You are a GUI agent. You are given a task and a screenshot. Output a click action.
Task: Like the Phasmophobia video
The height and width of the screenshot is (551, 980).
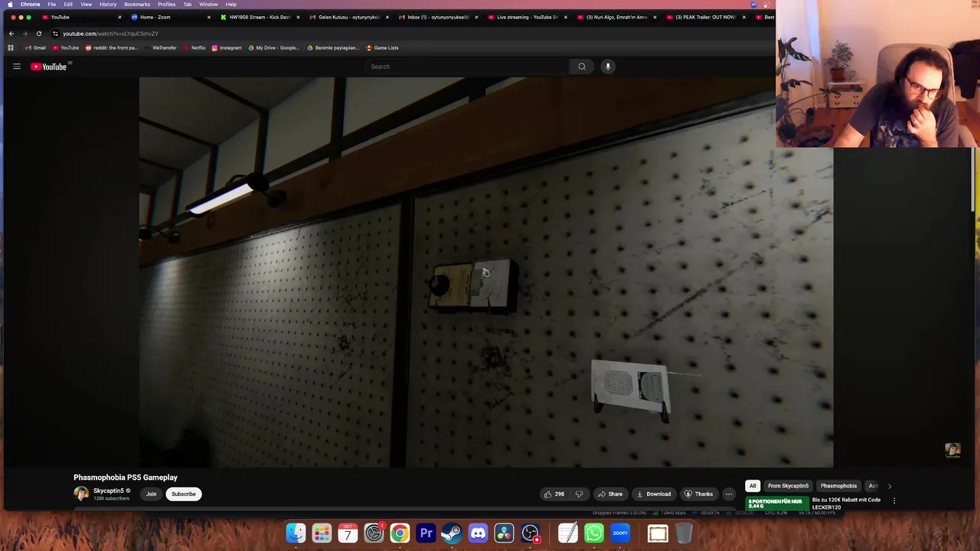(x=554, y=494)
